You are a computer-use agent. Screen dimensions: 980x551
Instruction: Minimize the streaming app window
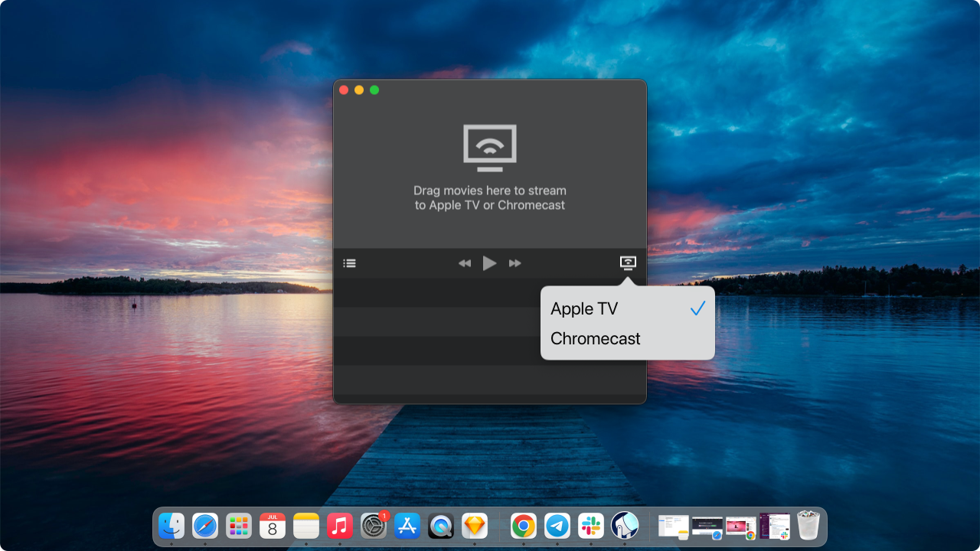click(359, 90)
